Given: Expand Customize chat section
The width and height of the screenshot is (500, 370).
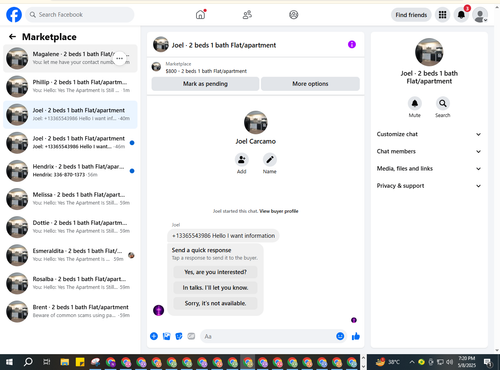Looking at the screenshot, I should 429,134.
